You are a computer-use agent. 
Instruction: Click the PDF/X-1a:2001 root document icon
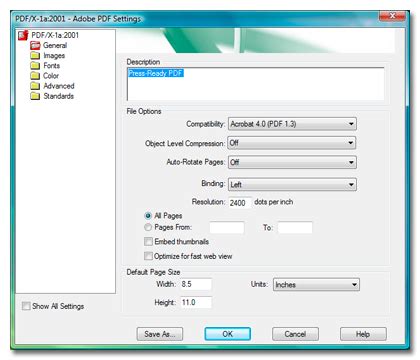(x=23, y=35)
